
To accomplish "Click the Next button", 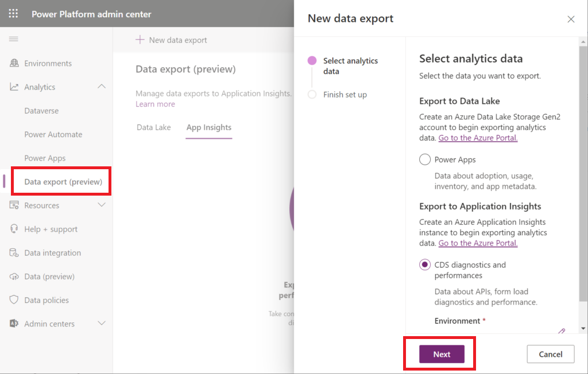I will pyautogui.click(x=440, y=354).
